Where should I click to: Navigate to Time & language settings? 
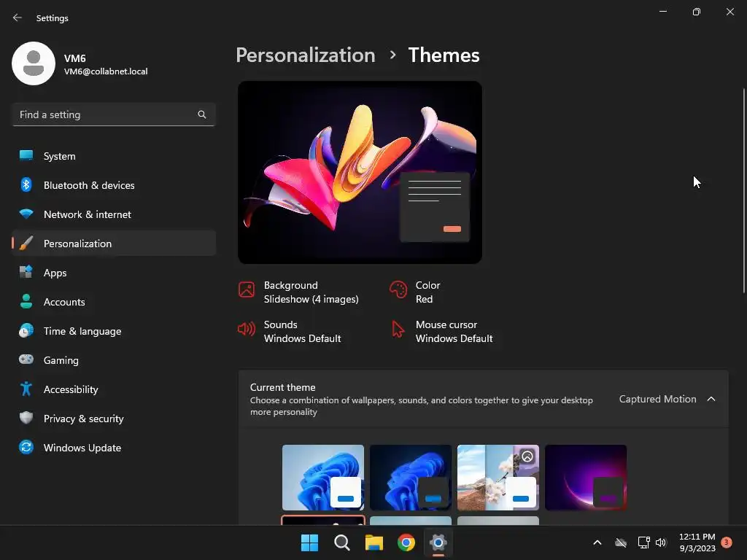114,330
